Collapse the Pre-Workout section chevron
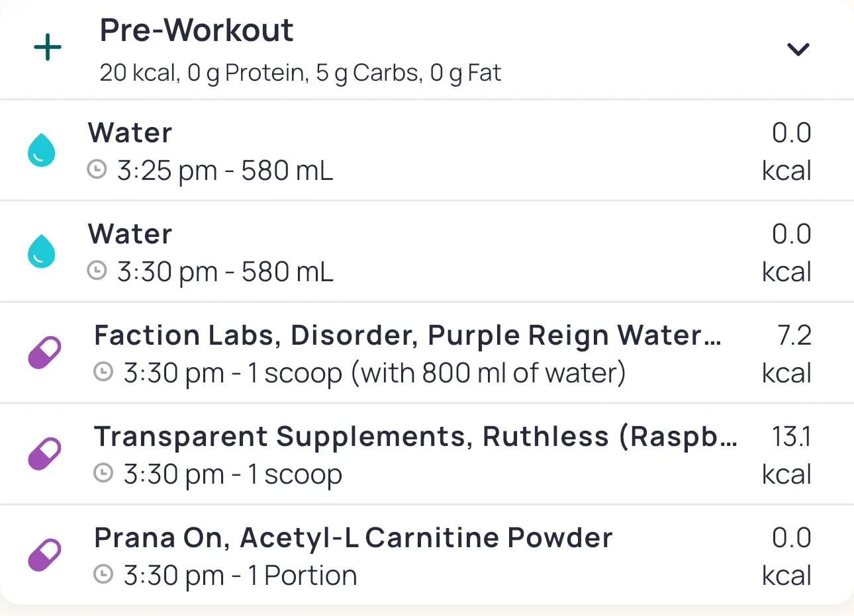The image size is (854, 616). pyautogui.click(x=798, y=49)
